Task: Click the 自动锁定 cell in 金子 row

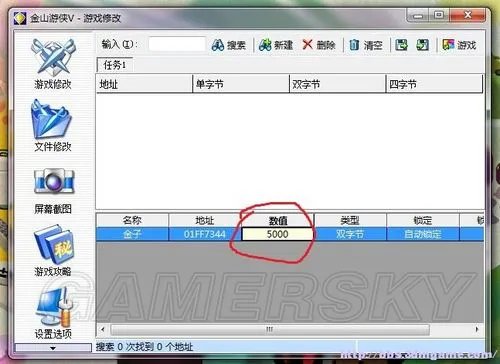Action: point(423,234)
